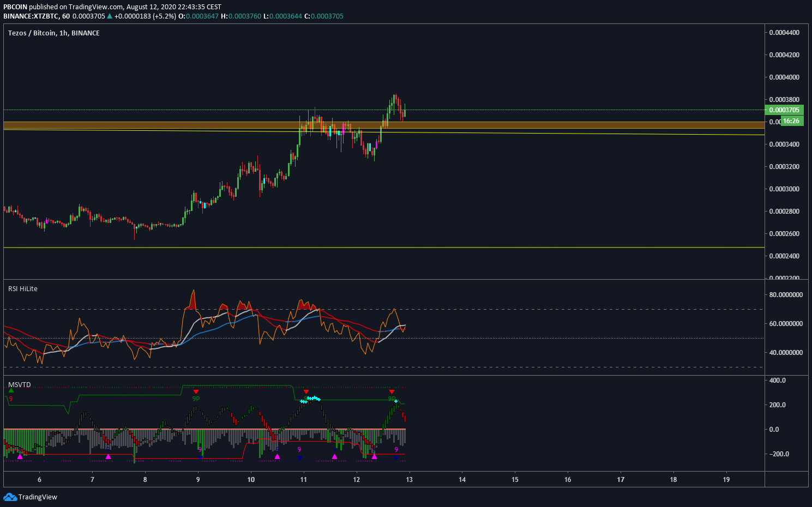Click date 13 on the time axis
The image size is (812, 507).
(410, 480)
